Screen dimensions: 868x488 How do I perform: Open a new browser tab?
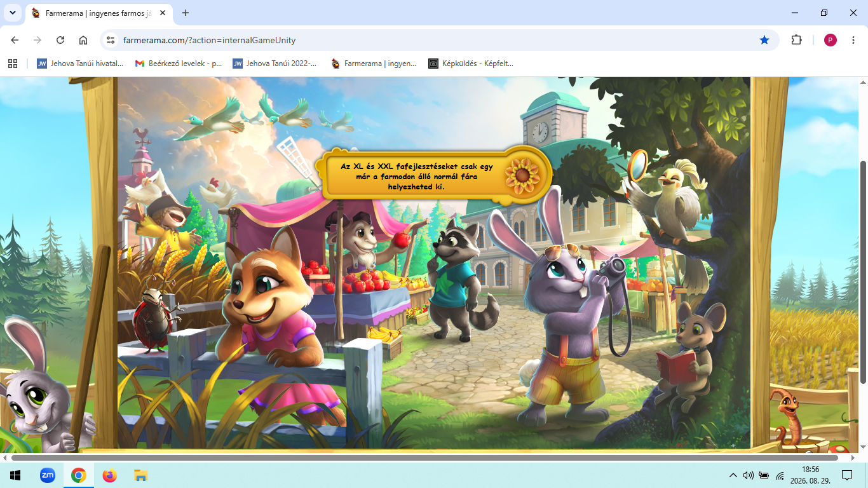186,13
